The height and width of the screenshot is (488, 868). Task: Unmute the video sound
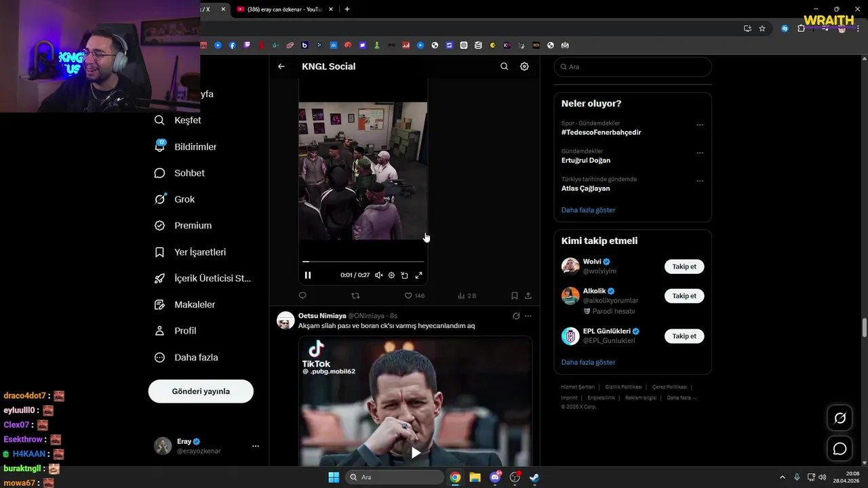point(379,275)
